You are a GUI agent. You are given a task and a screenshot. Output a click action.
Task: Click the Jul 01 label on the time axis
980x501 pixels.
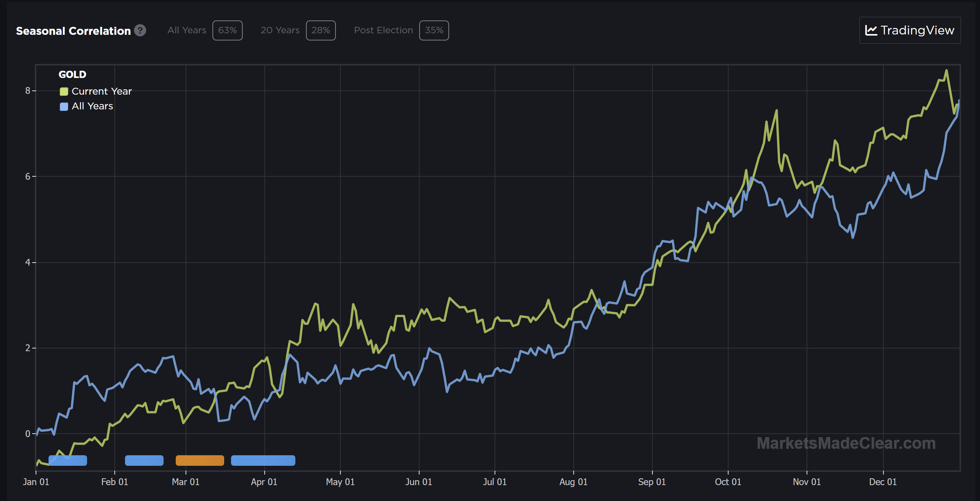pos(495,482)
